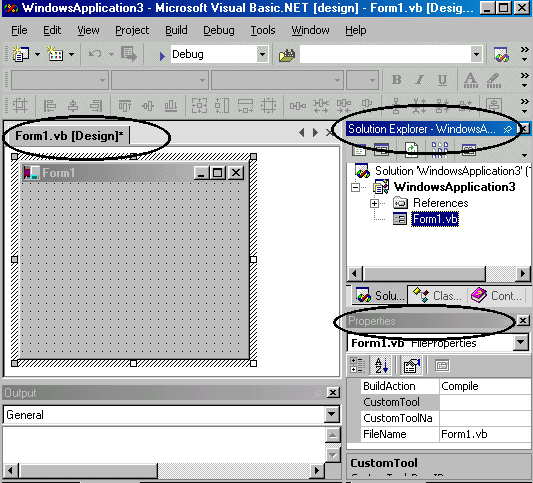The height and width of the screenshot is (483, 533).
Task: Click the Show All Files icon
Action: pyautogui.click(x=440, y=150)
